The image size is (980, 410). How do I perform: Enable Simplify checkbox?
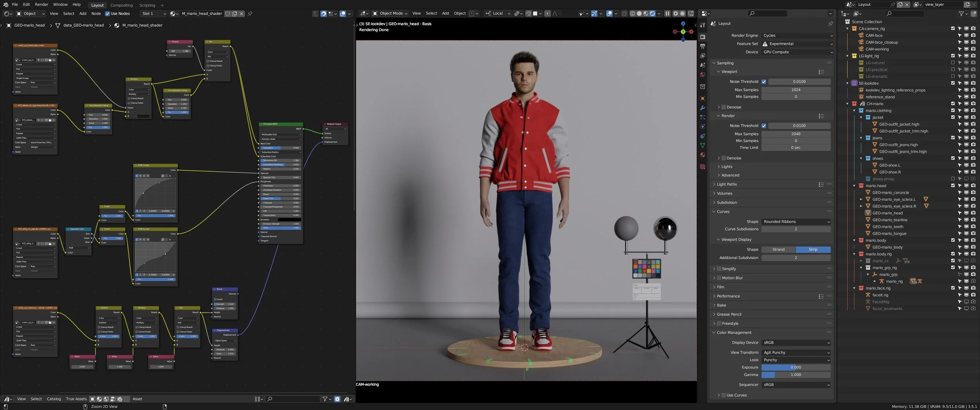pyautogui.click(x=719, y=269)
